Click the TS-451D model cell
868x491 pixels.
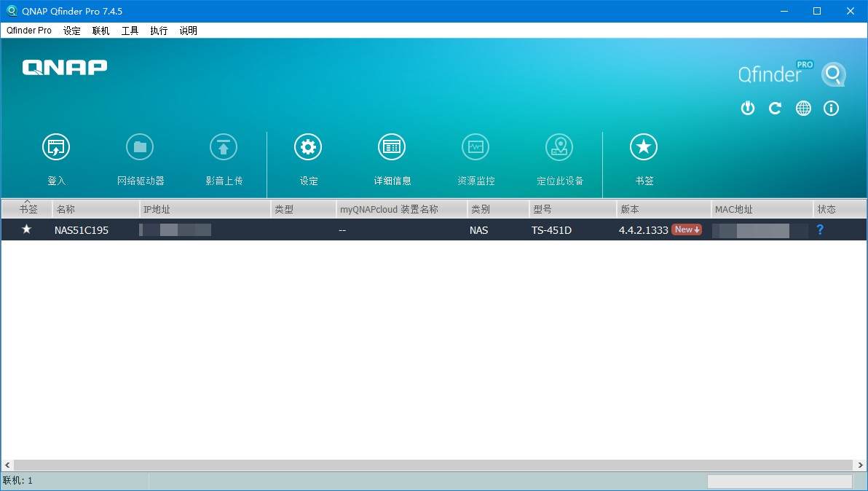(x=551, y=230)
